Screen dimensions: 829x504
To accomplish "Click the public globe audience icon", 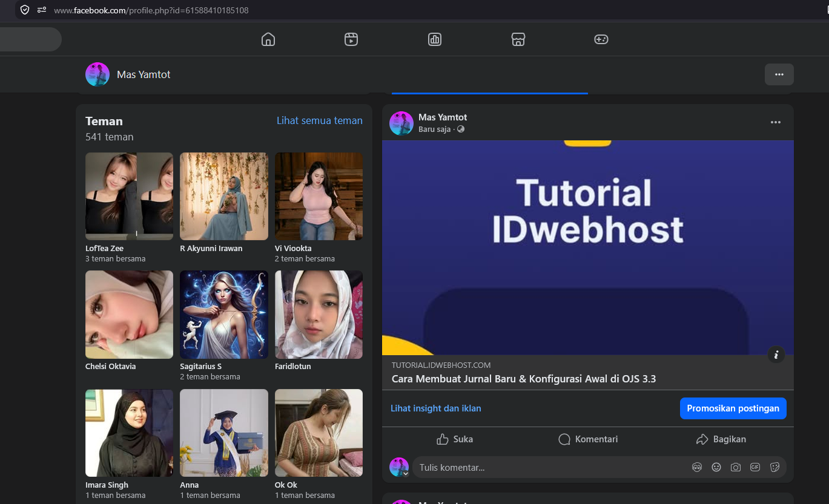I will pos(461,129).
